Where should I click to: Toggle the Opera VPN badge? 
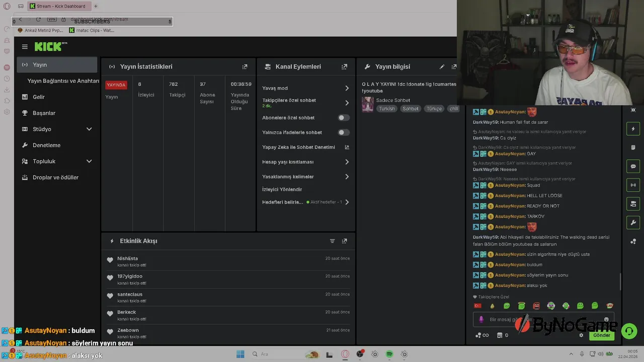tap(52, 19)
